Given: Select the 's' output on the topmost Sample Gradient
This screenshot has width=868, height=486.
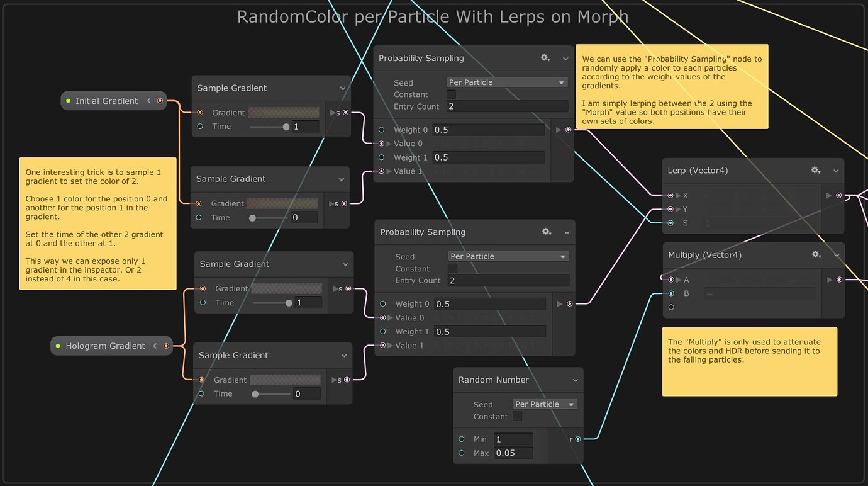Looking at the screenshot, I should coord(345,113).
